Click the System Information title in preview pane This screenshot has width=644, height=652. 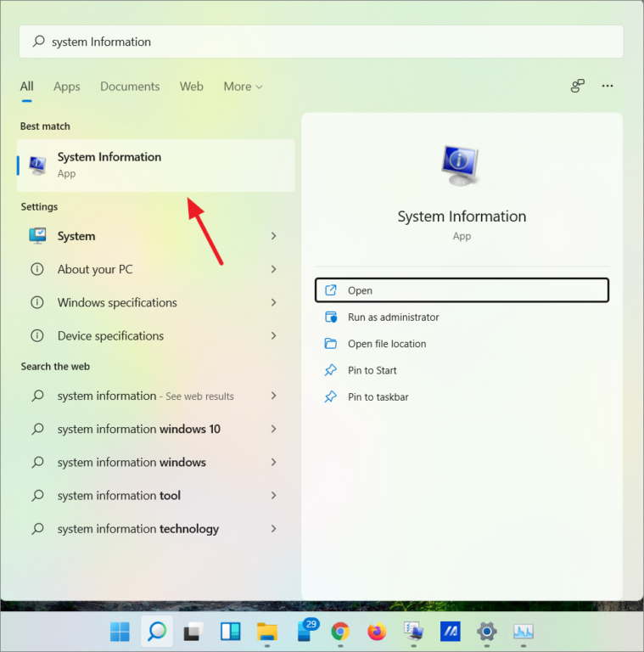(x=462, y=216)
